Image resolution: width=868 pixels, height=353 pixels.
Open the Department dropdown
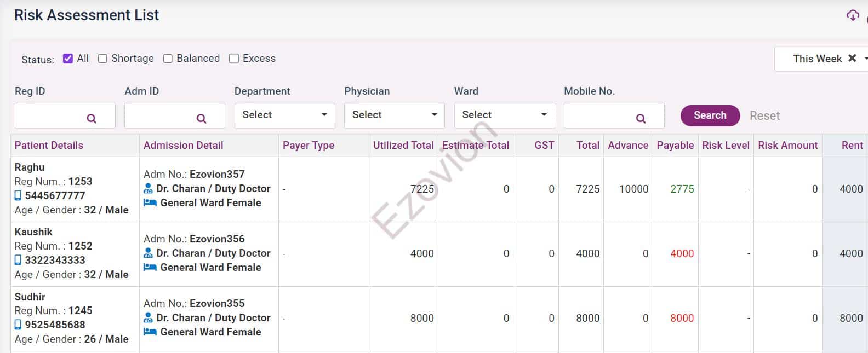(x=284, y=115)
